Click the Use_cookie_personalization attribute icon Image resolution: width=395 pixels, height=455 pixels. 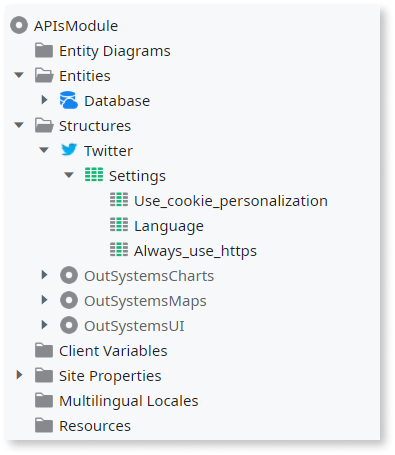tap(119, 200)
